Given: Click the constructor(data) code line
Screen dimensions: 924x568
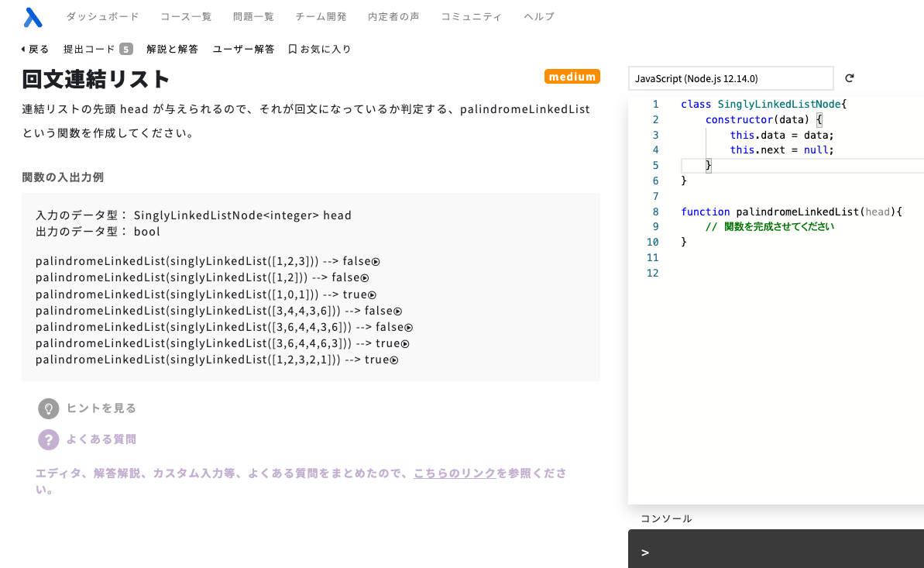Looking at the screenshot, I should (764, 120).
